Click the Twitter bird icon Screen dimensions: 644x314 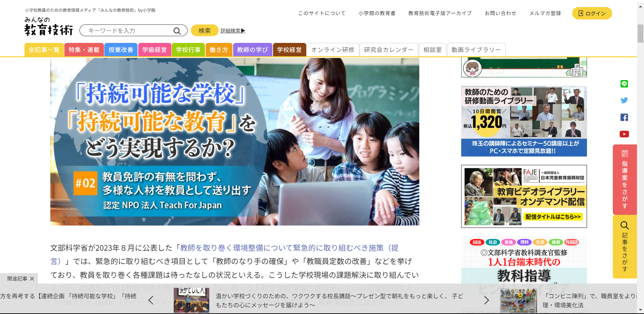(x=624, y=100)
